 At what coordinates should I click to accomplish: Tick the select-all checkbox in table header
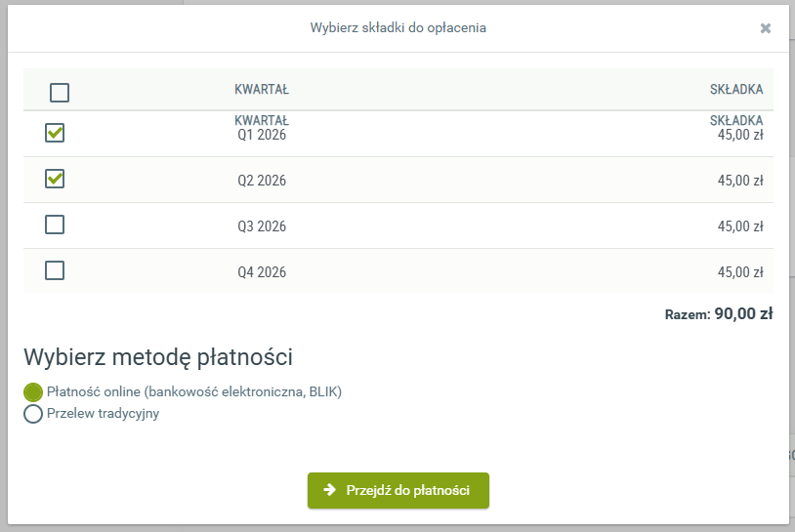(x=60, y=93)
